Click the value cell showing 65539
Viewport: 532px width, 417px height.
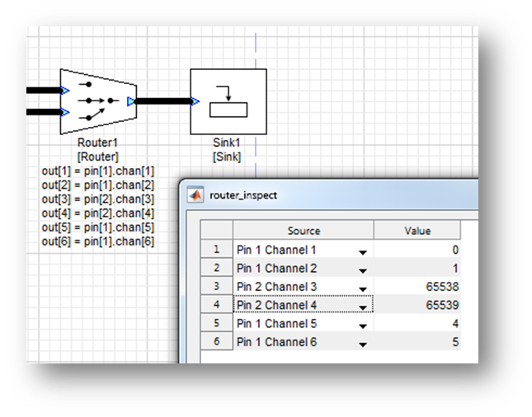417,306
